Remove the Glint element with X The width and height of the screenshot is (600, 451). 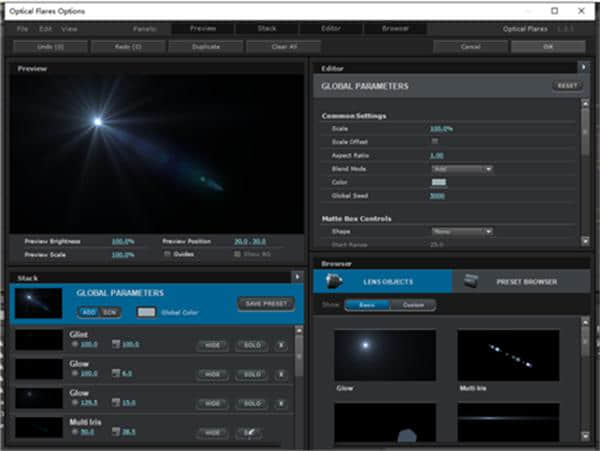(x=281, y=344)
